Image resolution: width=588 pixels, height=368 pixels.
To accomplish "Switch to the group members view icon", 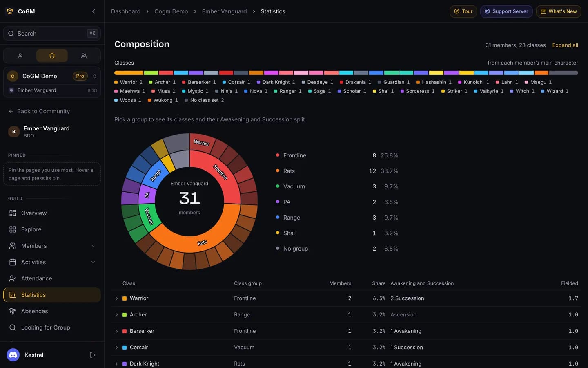I will [84, 56].
